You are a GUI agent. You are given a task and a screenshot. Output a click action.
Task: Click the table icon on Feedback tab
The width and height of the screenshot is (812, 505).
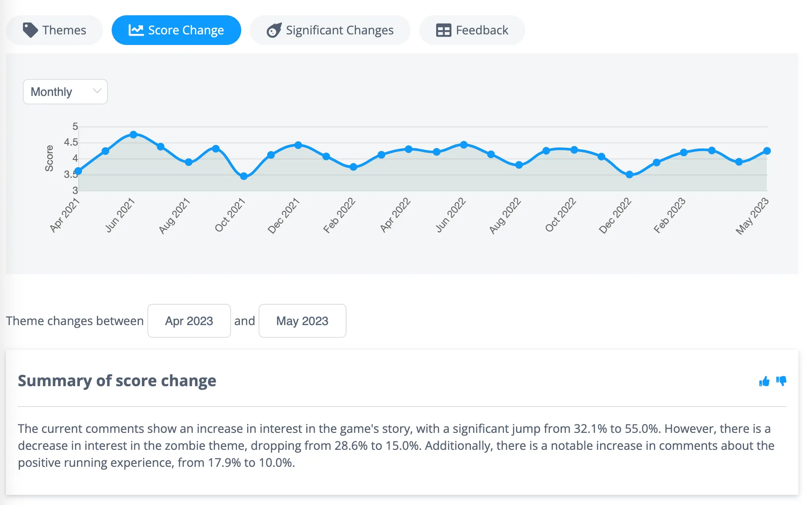(443, 30)
